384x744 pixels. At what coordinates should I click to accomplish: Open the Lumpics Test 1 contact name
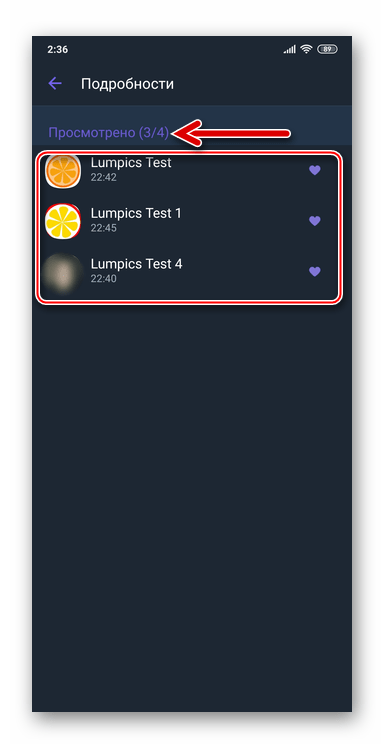click(136, 214)
